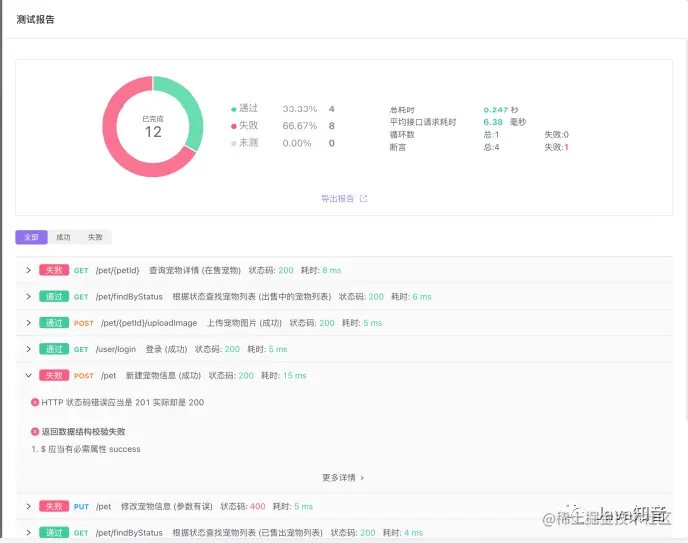Select the 全部 filter tab
The height and width of the screenshot is (543, 688).
[31, 237]
